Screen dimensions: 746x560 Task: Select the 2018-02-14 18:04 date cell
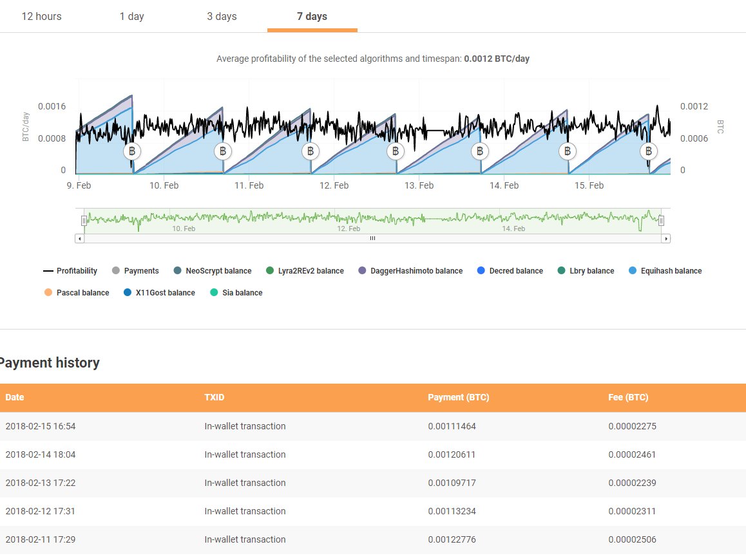[41, 454]
